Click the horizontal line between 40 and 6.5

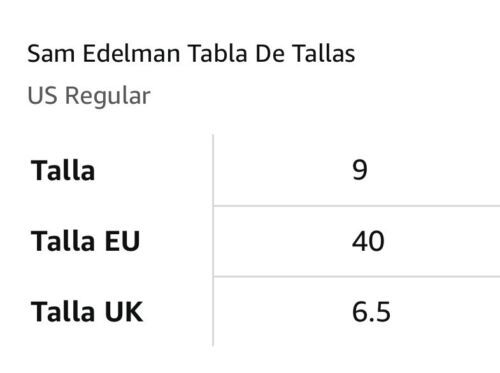[x=357, y=276]
